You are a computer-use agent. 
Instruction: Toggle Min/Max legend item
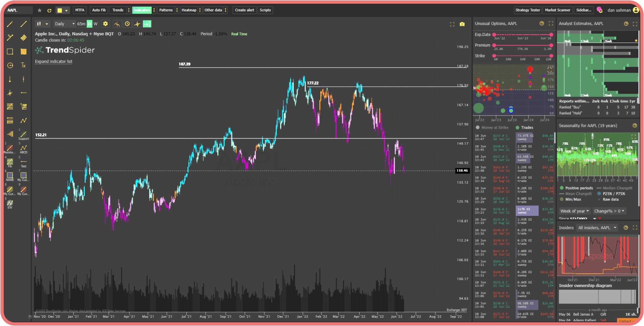(571, 199)
